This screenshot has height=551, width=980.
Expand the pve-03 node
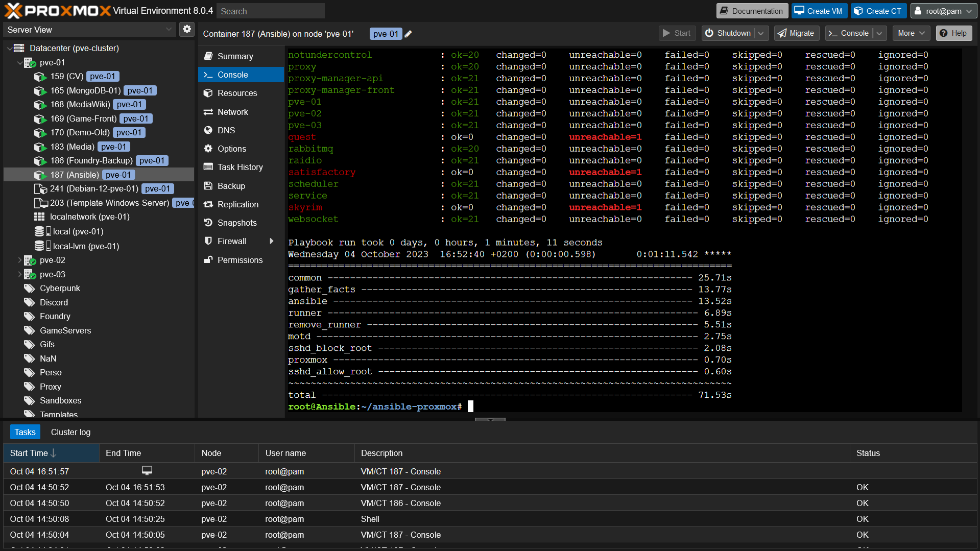pyautogui.click(x=19, y=274)
